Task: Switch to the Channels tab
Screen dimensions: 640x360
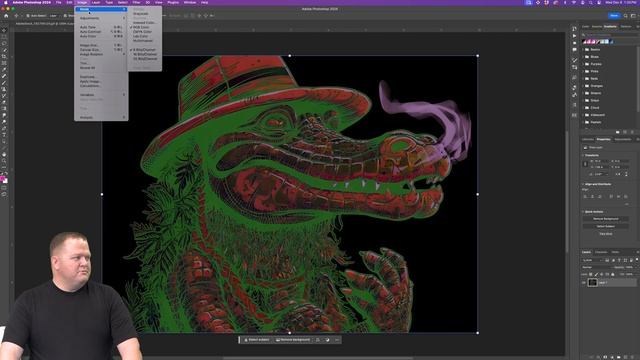Action: [x=601, y=252]
